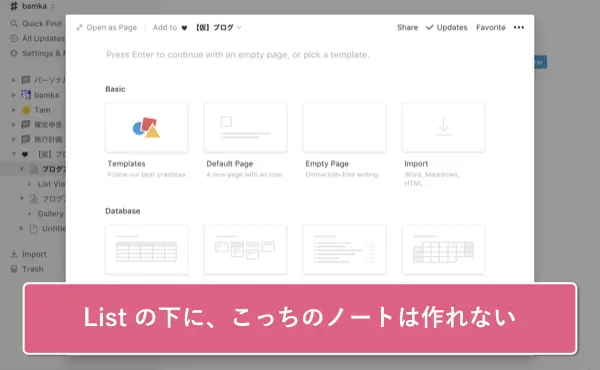Click the sidebar Import download icon
The width and height of the screenshot is (600, 370).
[x=14, y=254]
